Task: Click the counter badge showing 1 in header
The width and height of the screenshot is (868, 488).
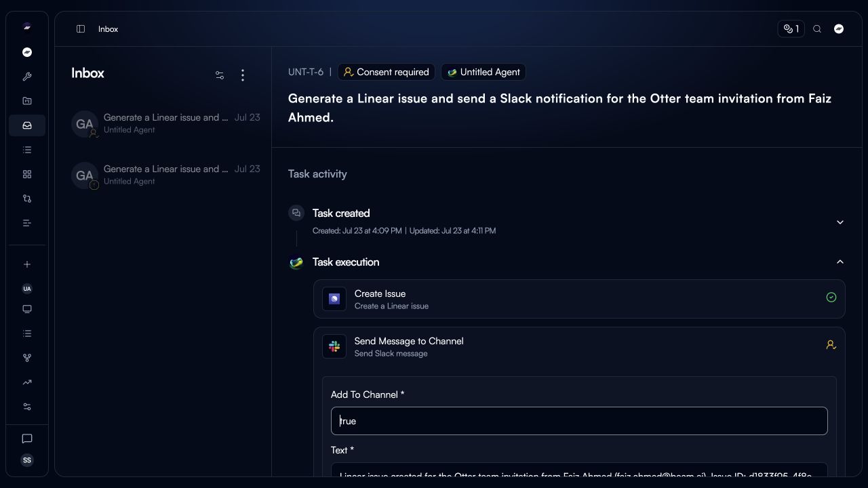Action: point(791,29)
